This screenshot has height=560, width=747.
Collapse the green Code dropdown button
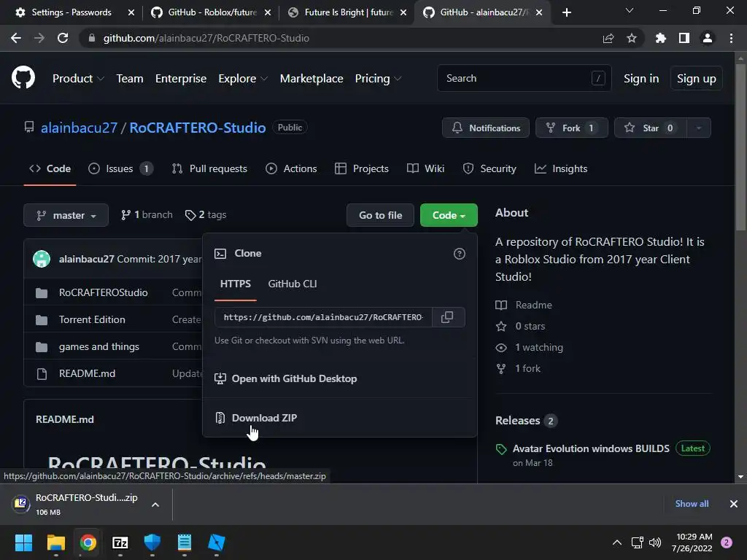point(449,215)
